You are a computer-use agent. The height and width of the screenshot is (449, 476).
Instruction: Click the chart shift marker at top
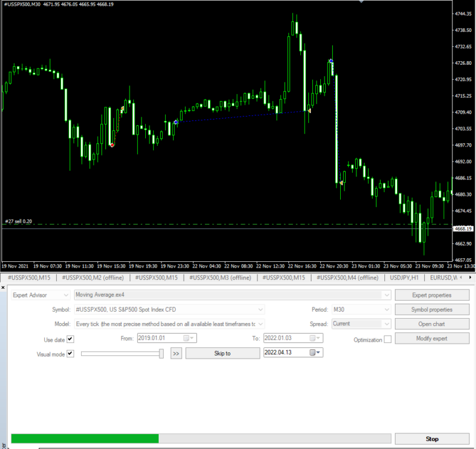[x=361, y=1]
